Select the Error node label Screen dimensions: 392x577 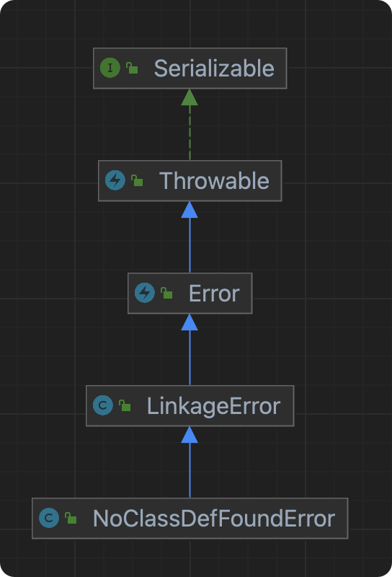tap(214, 294)
